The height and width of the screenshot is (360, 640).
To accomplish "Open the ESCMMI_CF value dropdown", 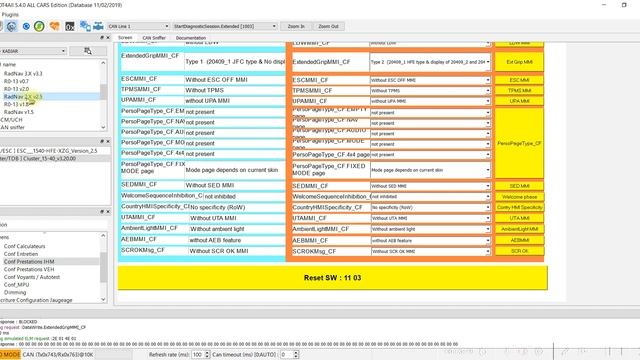I will [430, 80].
